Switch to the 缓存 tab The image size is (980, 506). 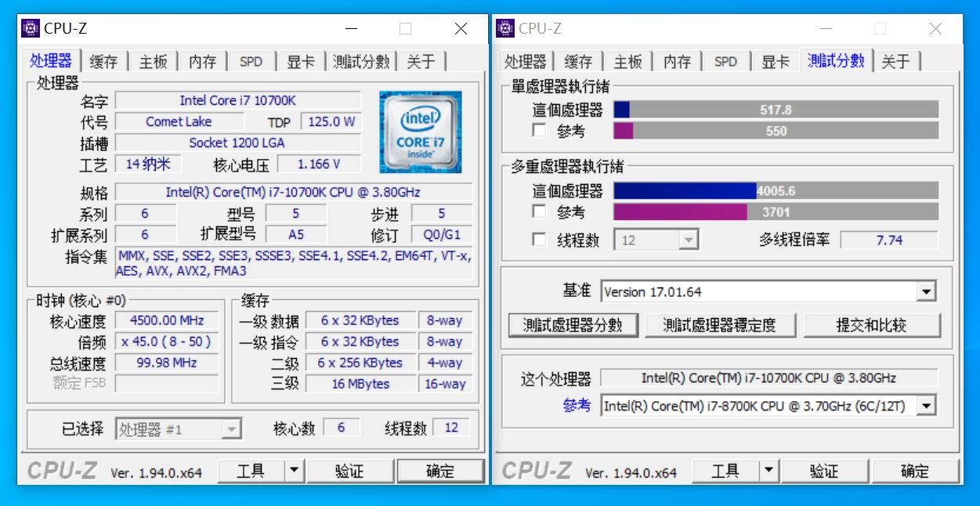click(103, 60)
